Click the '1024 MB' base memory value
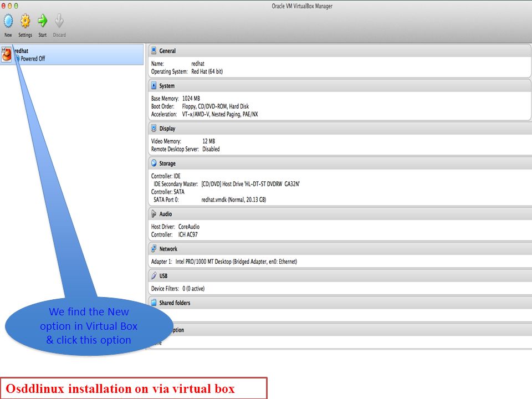 point(191,99)
